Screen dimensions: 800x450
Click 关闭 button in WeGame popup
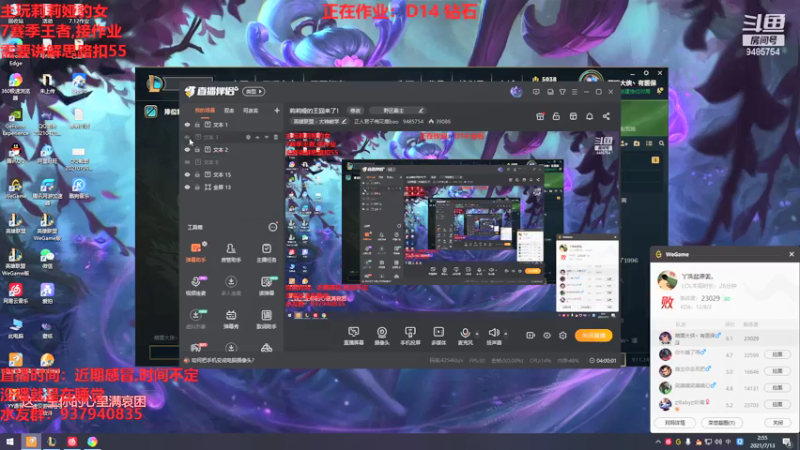pyautogui.click(x=778, y=422)
